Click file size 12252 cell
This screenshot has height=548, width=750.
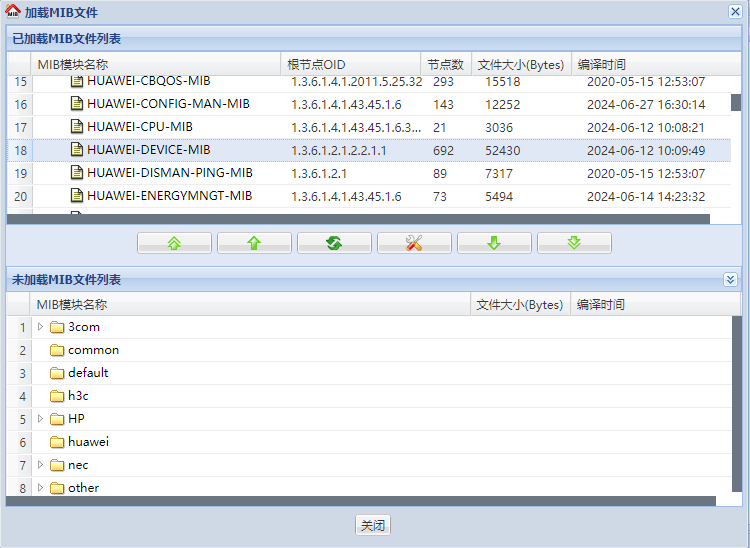pos(502,105)
